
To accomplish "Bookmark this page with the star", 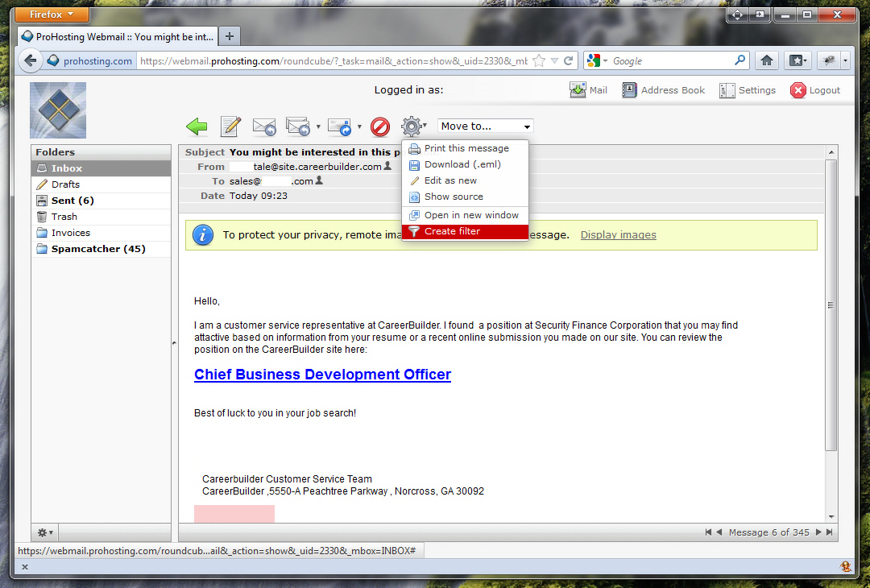I will click(538, 61).
